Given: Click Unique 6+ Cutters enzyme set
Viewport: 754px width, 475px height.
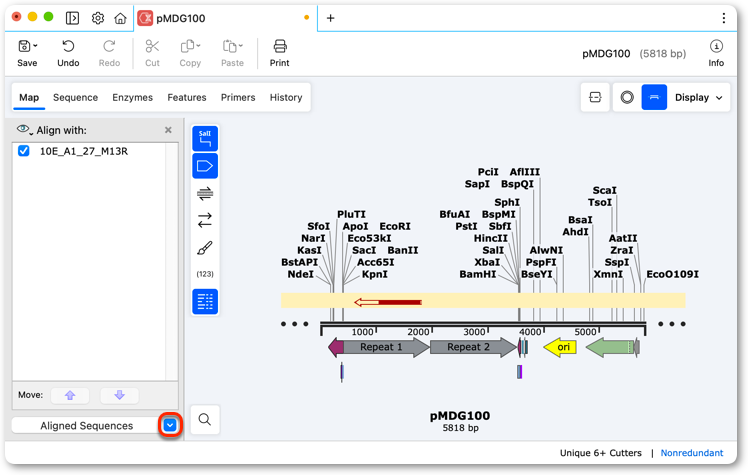Looking at the screenshot, I should pyautogui.click(x=601, y=453).
